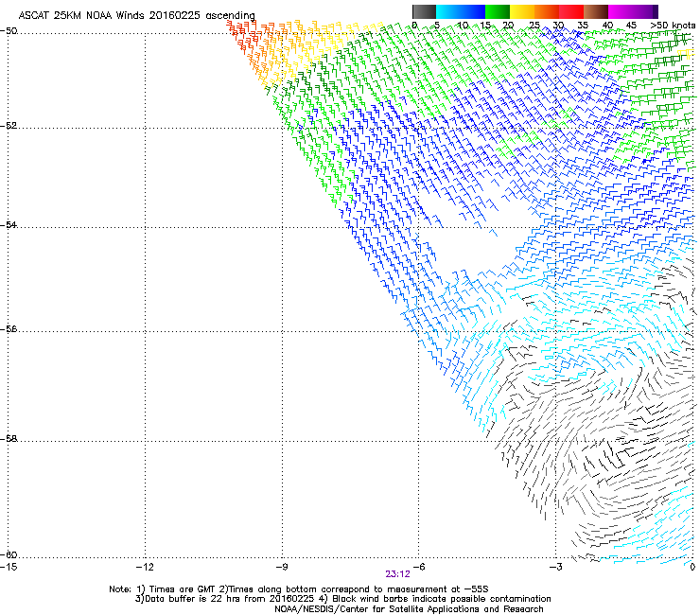Click the '>50 knots' legend label
The image size is (700, 615).
[x=673, y=26]
